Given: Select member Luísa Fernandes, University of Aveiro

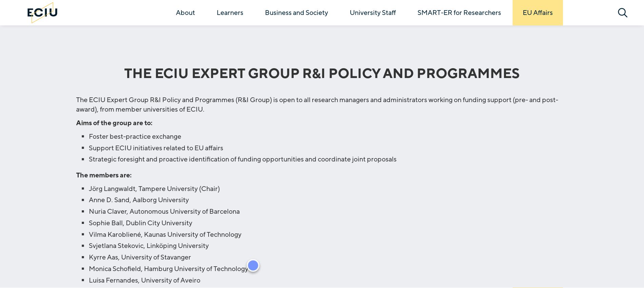Looking at the screenshot, I should point(144,280).
